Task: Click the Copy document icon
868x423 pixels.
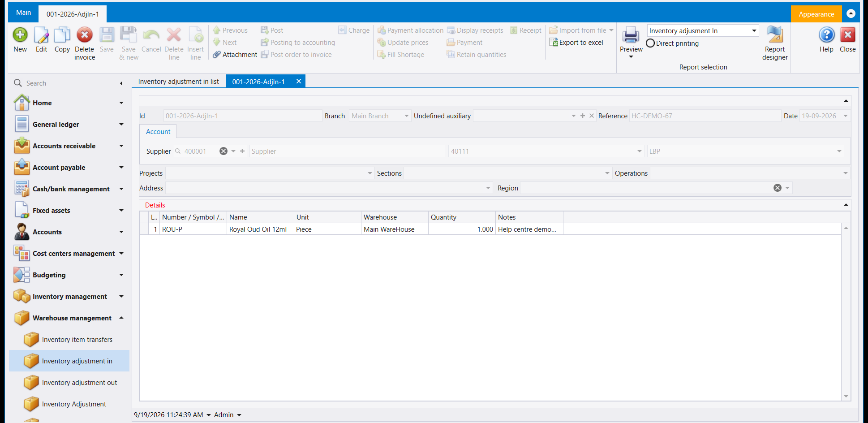Action: coord(62,35)
